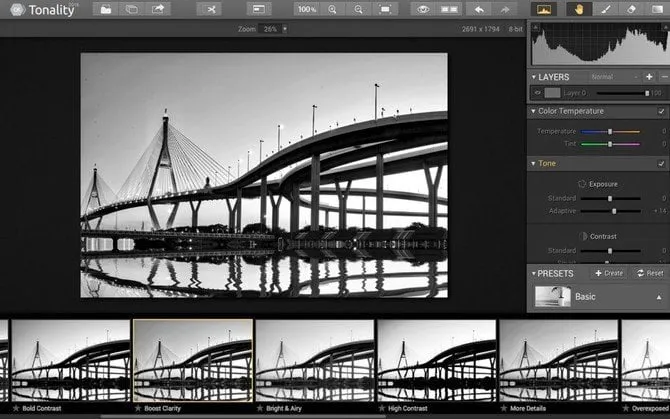Select the crop tool icon
This screenshot has width=670, height=419.
(x=210, y=9)
